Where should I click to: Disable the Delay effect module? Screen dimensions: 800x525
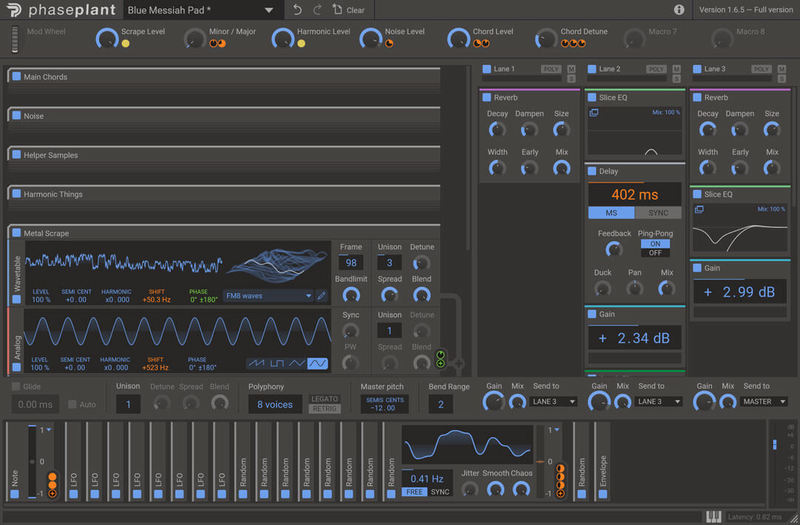click(x=592, y=171)
